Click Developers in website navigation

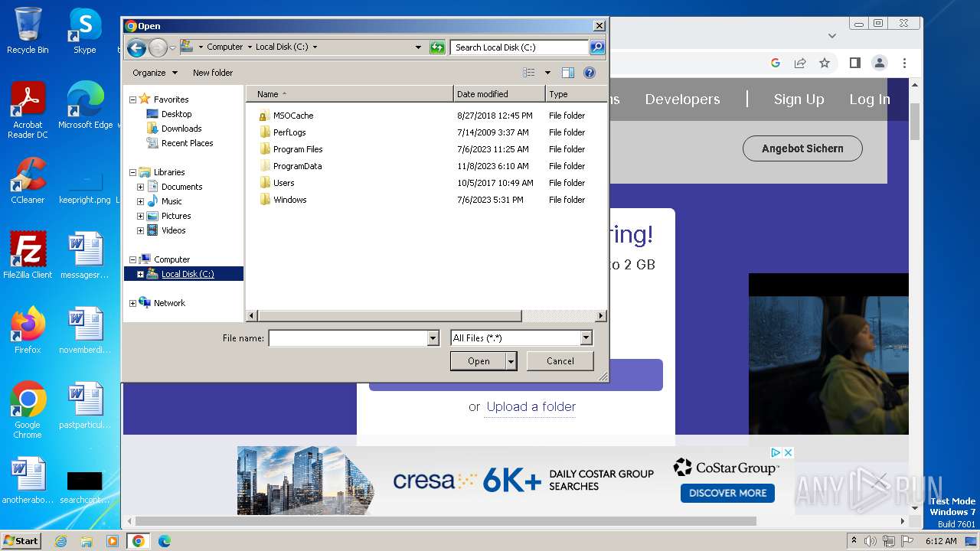[682, 99]
